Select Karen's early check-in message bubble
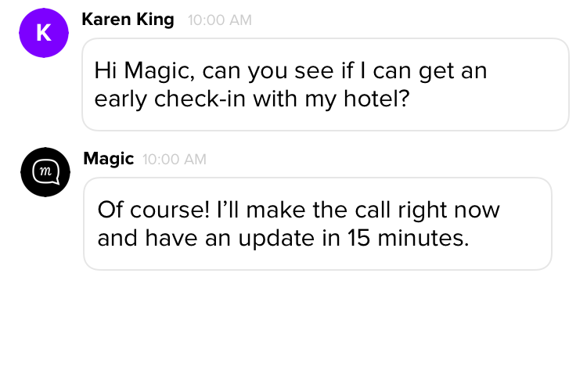Viewport: 587px width, 392px height. pyautogui.click(x=325, y=85)
